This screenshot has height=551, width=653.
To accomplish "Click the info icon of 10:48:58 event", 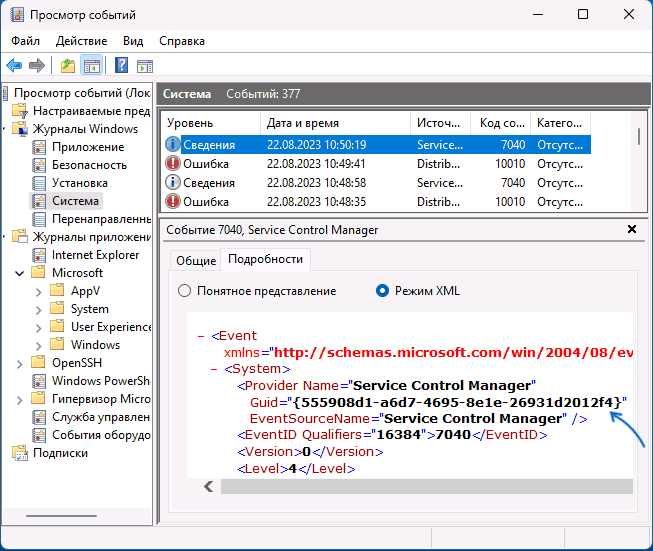I will 173,182.
